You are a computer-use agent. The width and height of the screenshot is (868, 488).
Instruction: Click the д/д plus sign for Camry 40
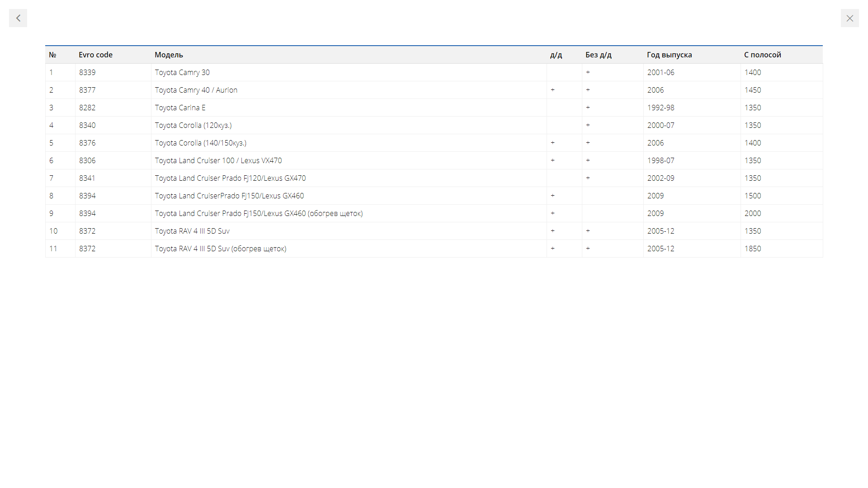click(x=552, y=90)
